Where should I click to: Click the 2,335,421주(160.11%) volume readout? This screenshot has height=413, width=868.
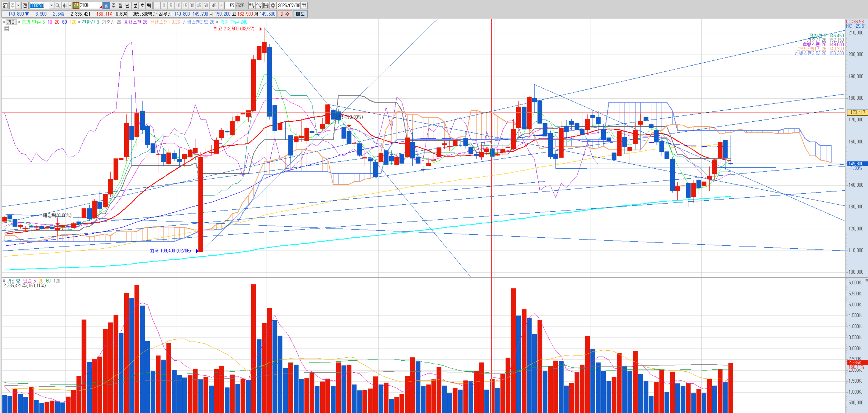coord(25,286)
